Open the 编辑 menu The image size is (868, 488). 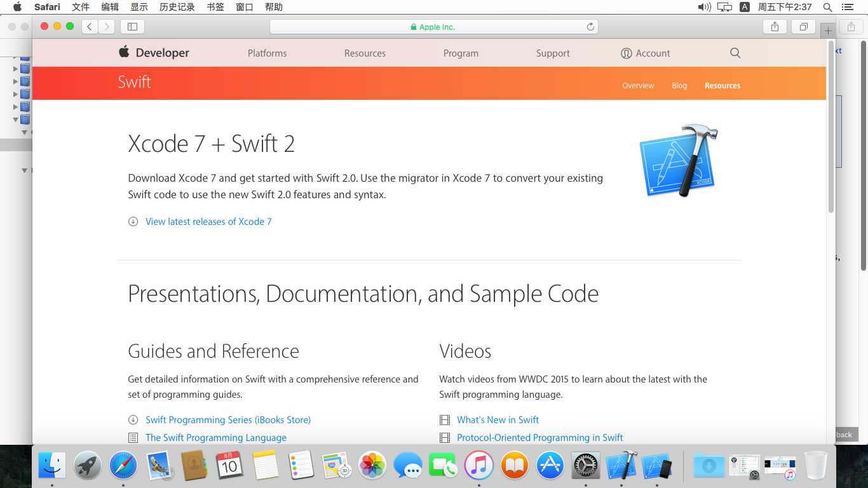pos(110,7)
